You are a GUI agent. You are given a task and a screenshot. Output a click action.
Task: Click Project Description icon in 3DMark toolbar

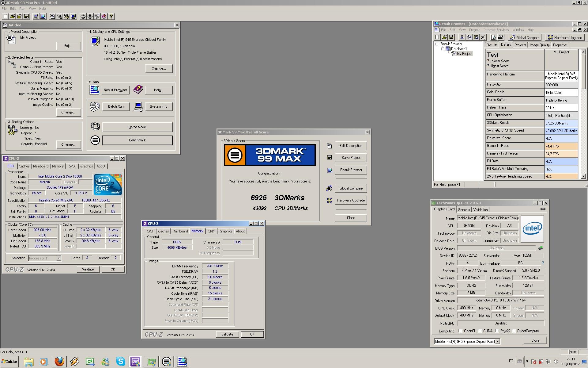point(52,17)
